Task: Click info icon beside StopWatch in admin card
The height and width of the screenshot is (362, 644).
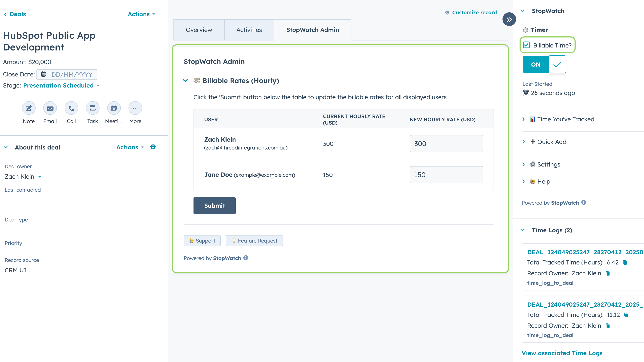Action: pos(246,258)
